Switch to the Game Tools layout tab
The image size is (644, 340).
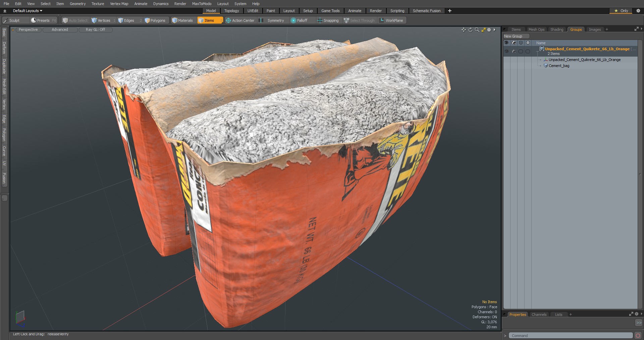tap(330, 11)
